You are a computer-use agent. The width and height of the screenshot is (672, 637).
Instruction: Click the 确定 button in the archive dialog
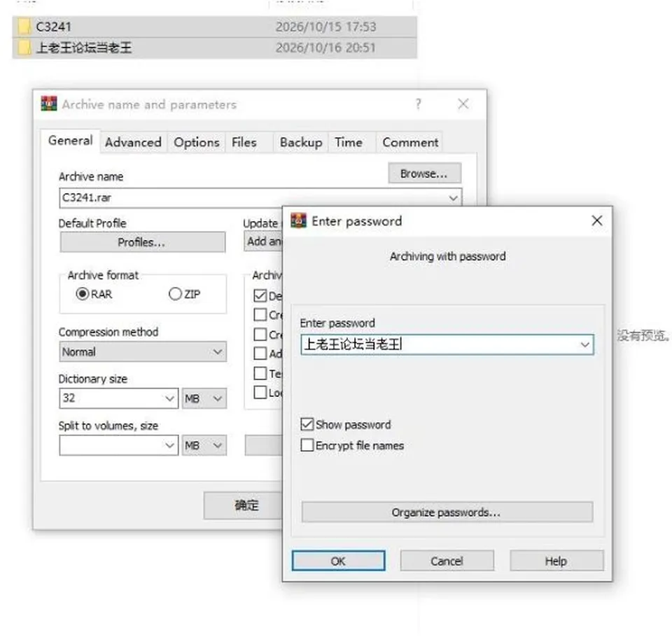(x=243, y=505)
